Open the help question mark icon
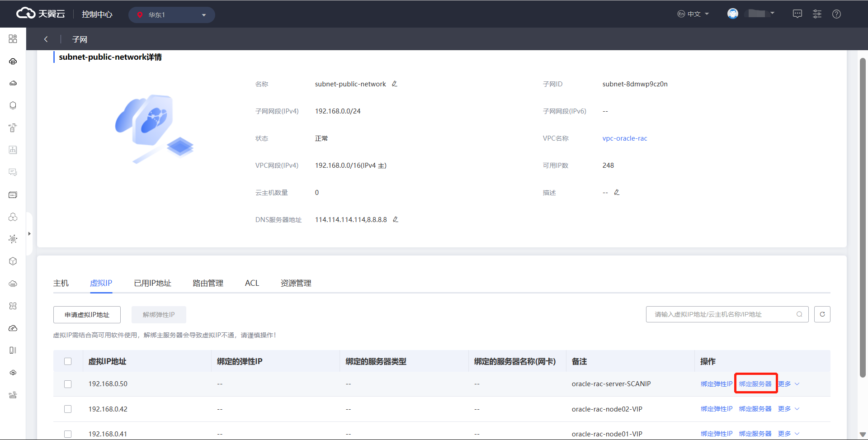This screenshot has height=440, width=868. pyautogui.click(x=836, y=14)
